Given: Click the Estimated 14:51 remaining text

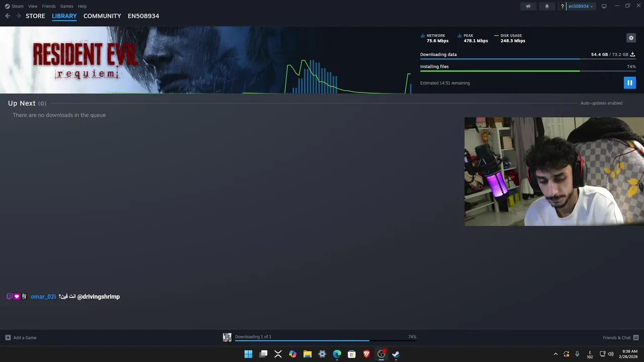Looking at the screenshot, I should pos(445,83).
